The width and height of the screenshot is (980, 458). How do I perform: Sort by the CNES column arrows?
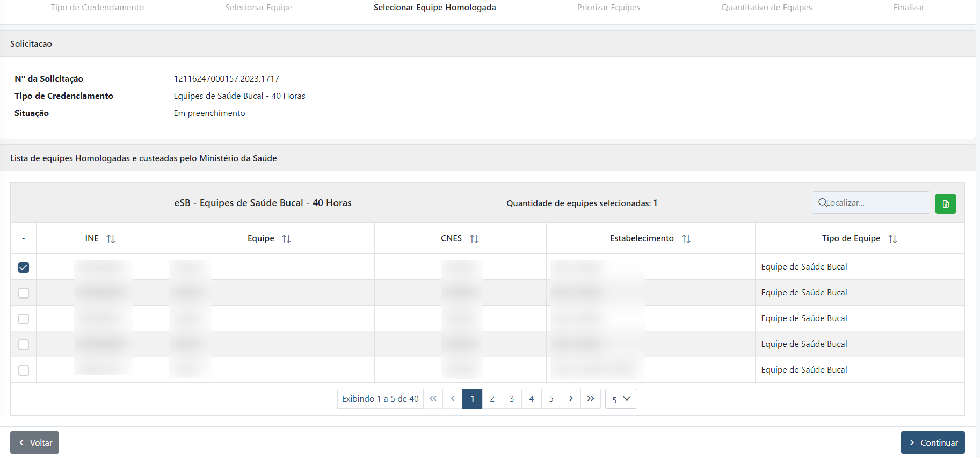pyautogui.click(x=474, y=238)
